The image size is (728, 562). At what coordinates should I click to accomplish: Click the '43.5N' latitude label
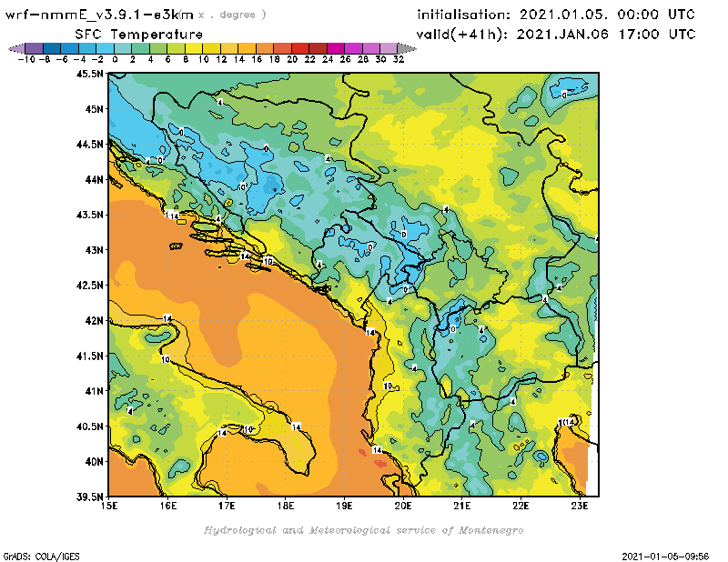click(x=89, y=215)
